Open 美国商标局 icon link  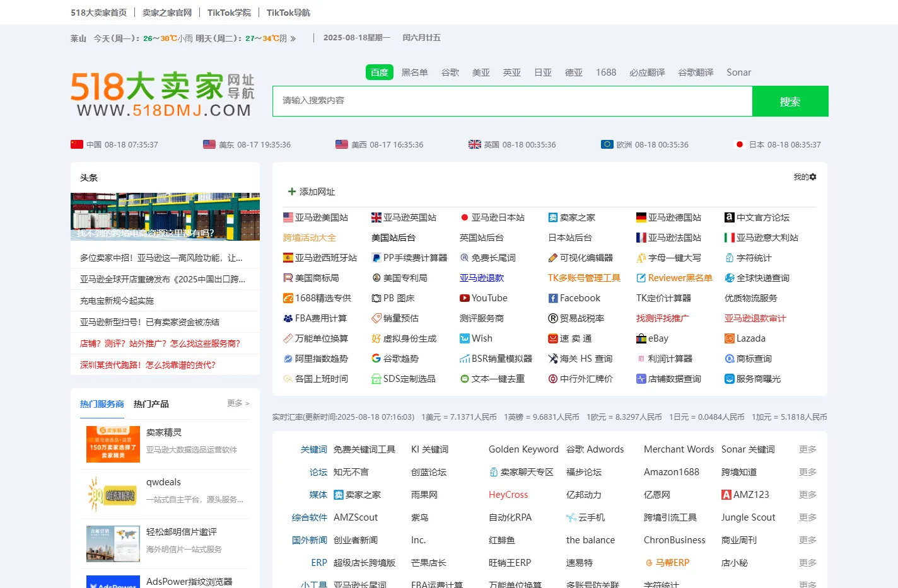pos(311,278)
